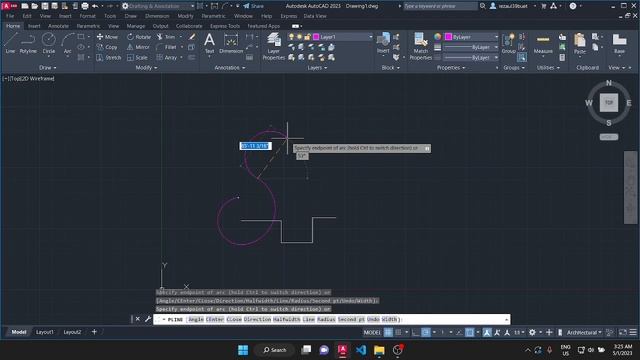640x360 pixels.
Task: Expand the Annotation panel
Action: click(x=230, y=68)
